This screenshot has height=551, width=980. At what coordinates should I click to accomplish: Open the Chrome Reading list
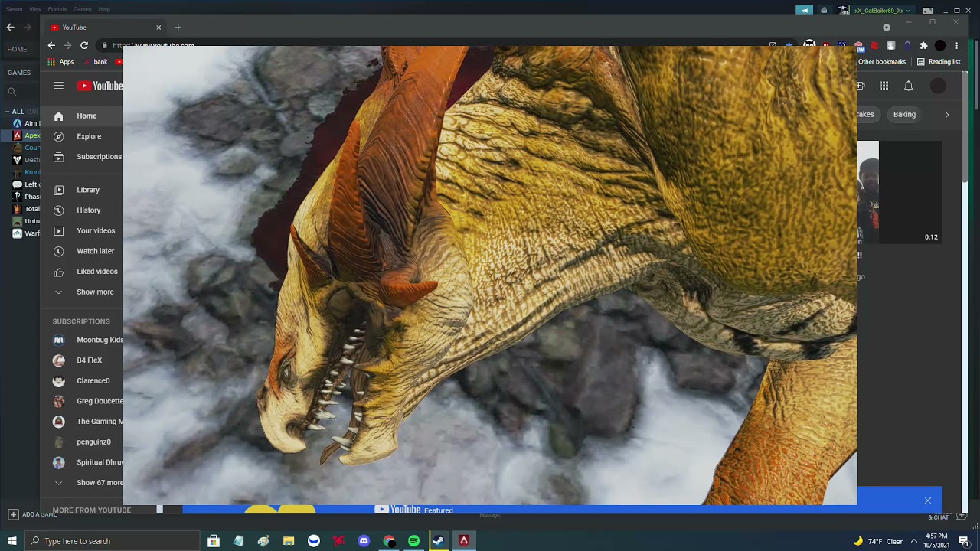939,62
